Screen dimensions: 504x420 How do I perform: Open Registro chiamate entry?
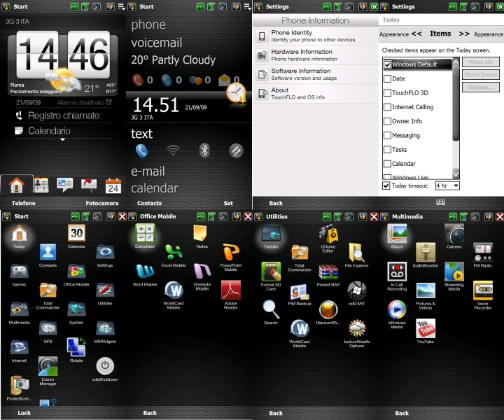(x=64, y=115)
